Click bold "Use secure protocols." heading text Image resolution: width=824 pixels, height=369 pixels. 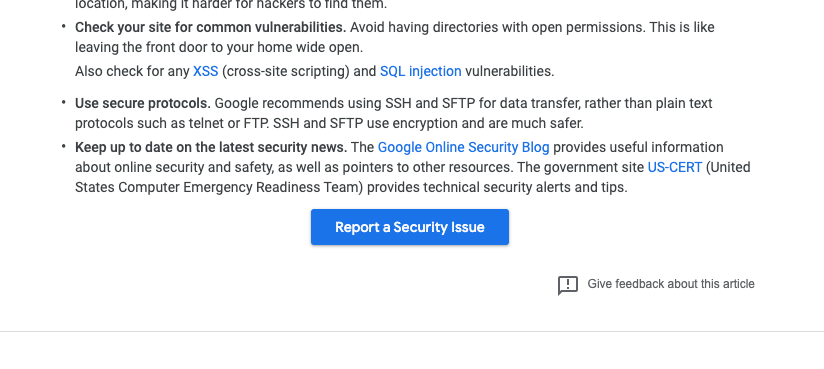coord(143,103)
